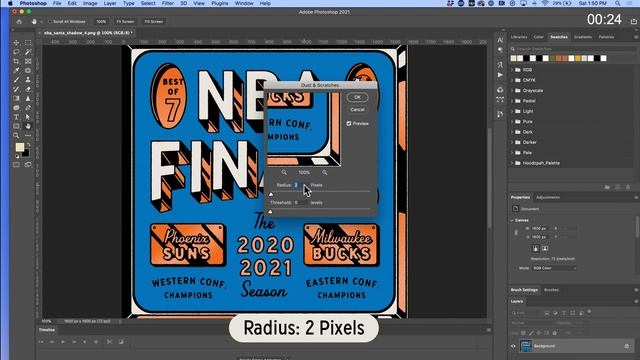
Task: Select the Lasso tool
Action: coord(16,52)
